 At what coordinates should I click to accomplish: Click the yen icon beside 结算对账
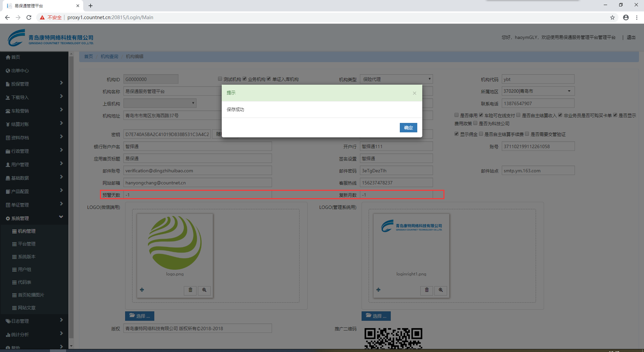point(8,125)
